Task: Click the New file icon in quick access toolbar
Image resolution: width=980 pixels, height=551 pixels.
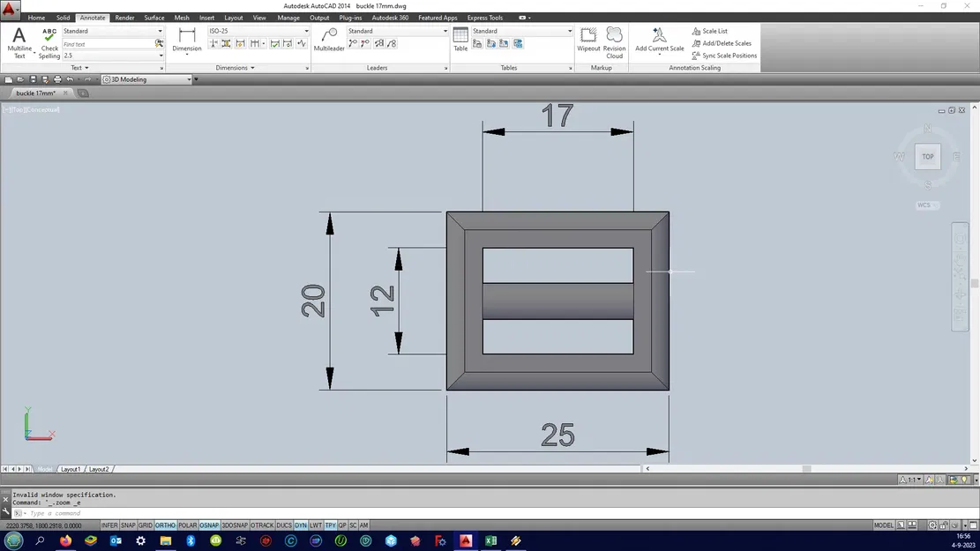Action: click(8, 79)
